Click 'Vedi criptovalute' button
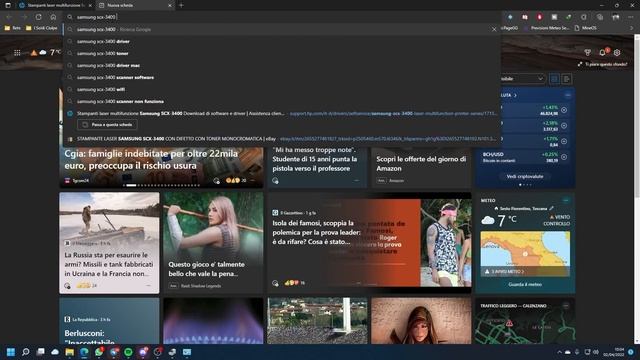The image size is (640, 360). pyautogui.click(x=525, y=176)
